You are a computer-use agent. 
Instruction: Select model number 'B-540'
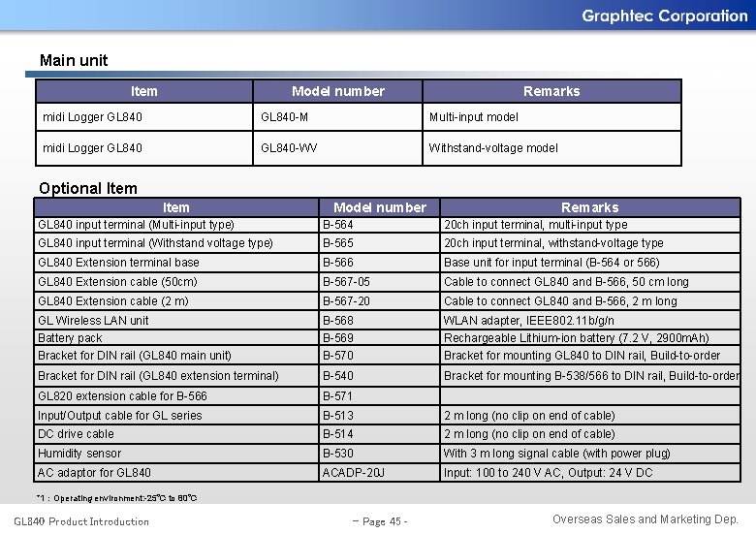coord(338,376)
